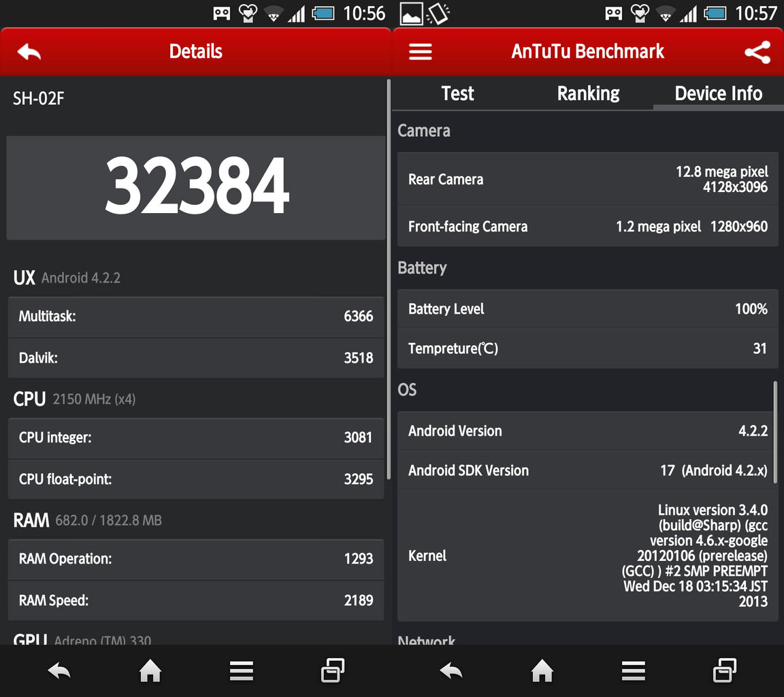The width and height of the screenshot is (784, 697).
Task: Tap the signal strength icon in right status bar
Action: tap(689, 14)
